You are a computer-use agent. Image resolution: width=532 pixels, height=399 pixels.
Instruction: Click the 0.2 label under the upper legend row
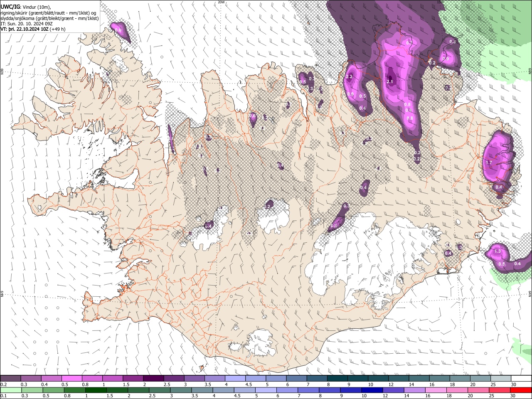(3, 384)
